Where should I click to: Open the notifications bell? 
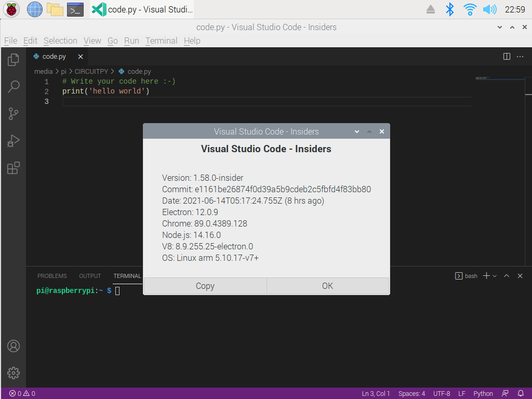point(521,394)
